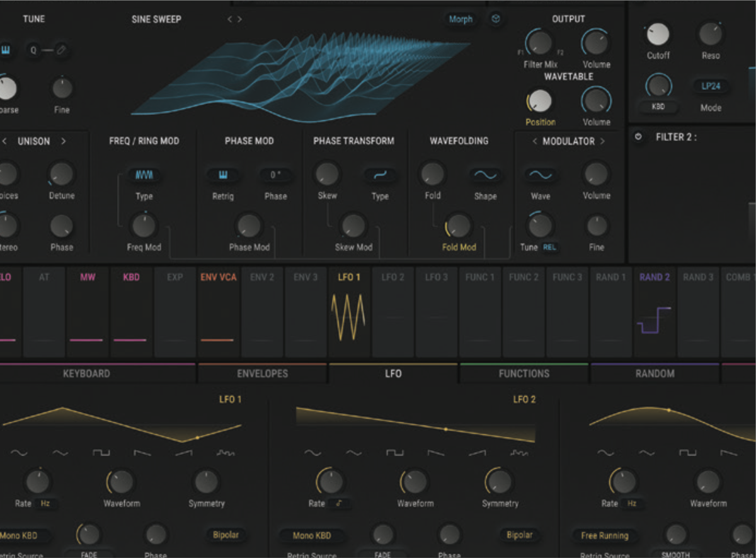Screen dimensions: 756x558
Task: Click the Morph sphere icon beside the Morph button
Action: pyautogui.click(x=495, y=19)
